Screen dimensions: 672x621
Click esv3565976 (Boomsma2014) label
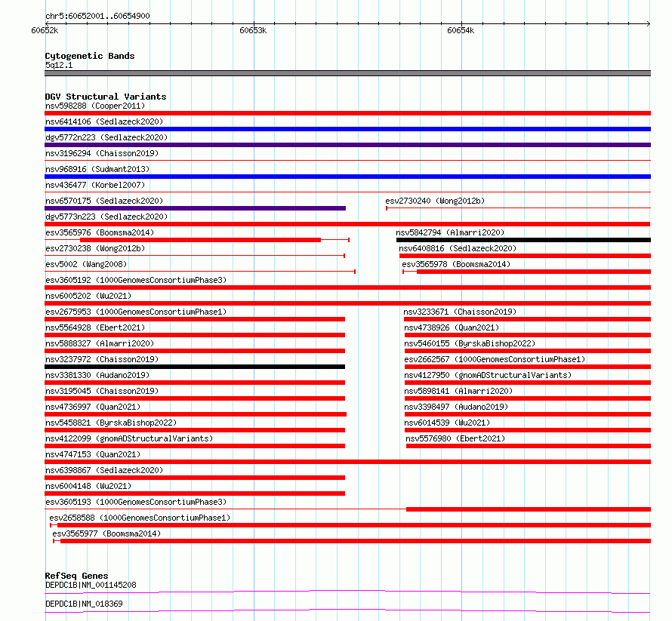(x=100, y=232)
